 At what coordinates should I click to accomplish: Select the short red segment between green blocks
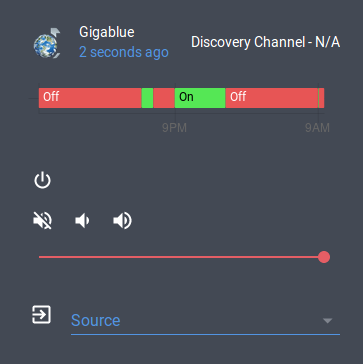click(x=164, y=98)
